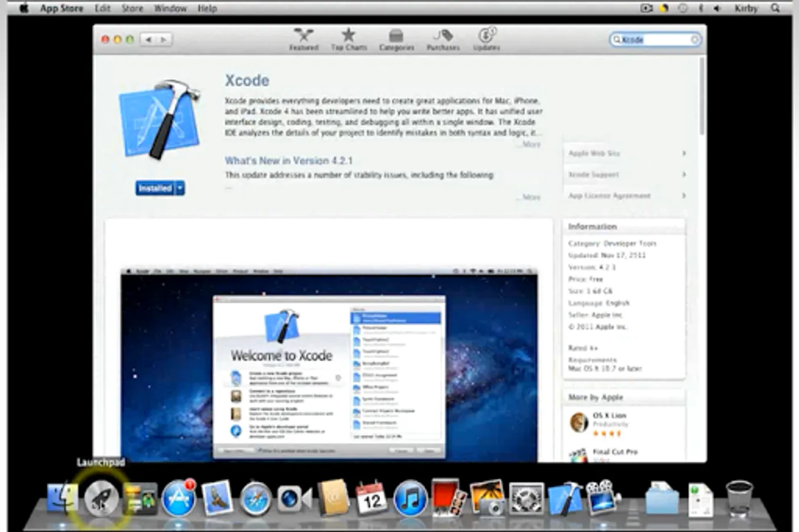Open the Store menu
Screen dimensions: 799x532
pos(132,8)
